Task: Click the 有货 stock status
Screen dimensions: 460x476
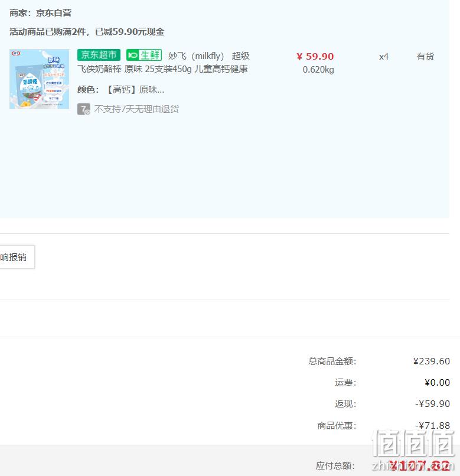Action: click(x=425, y=57)
